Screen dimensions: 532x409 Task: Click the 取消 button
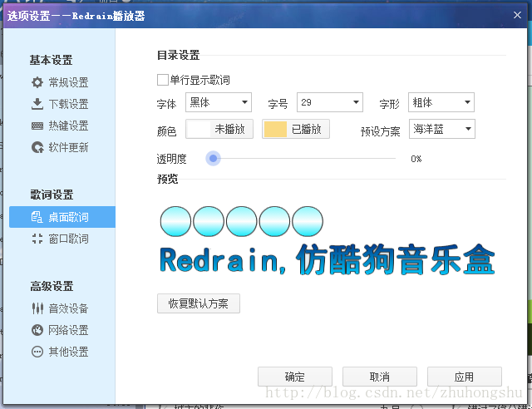tap(380, 377)
